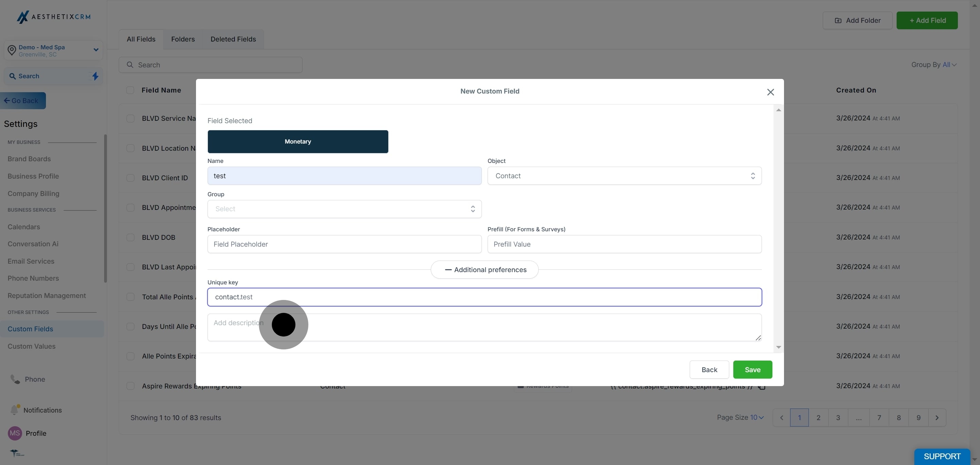Open the Object dropdown showing Contact
This screenshot has width=980, height=465.
pos(624,176)
